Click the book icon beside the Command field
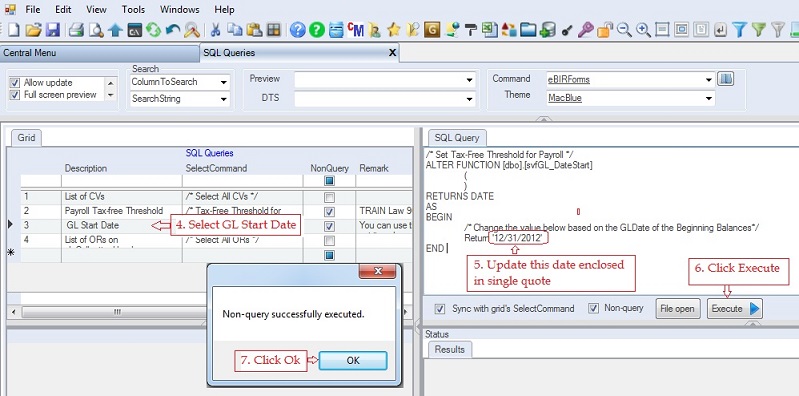The width and height of the screenshot is (799, 396). pos(725,79)
